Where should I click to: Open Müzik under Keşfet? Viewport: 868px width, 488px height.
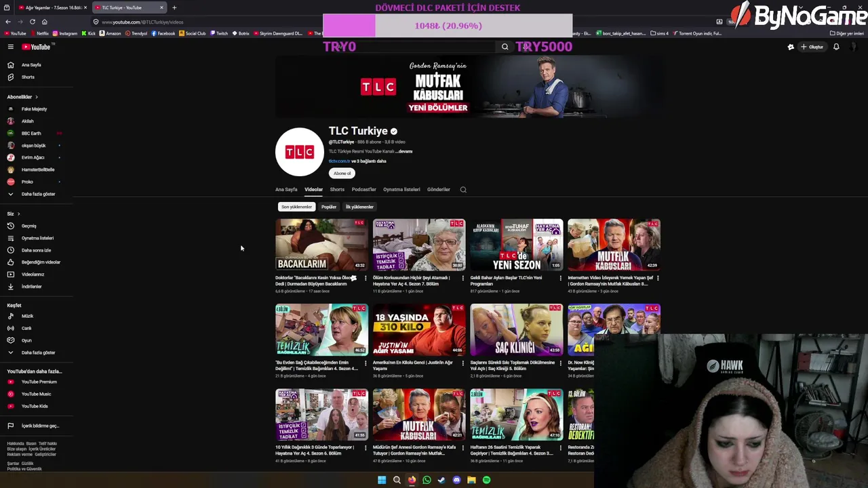click(x=27, y=316)
